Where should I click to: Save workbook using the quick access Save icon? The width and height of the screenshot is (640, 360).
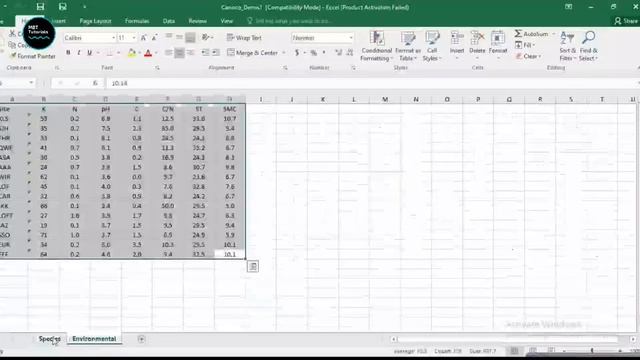(x=40, y=7)
